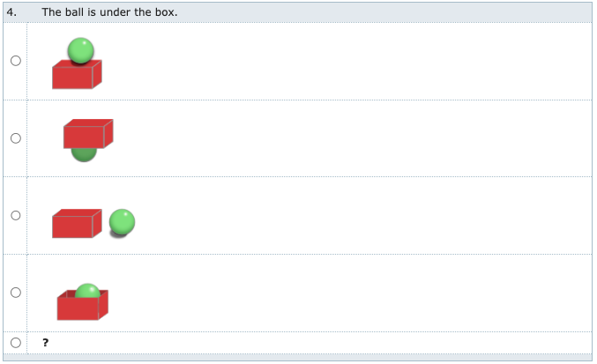This screenshot has width=597, height=364.
Task: Click the red box left of green ball
Action: [x=77, y=224]
